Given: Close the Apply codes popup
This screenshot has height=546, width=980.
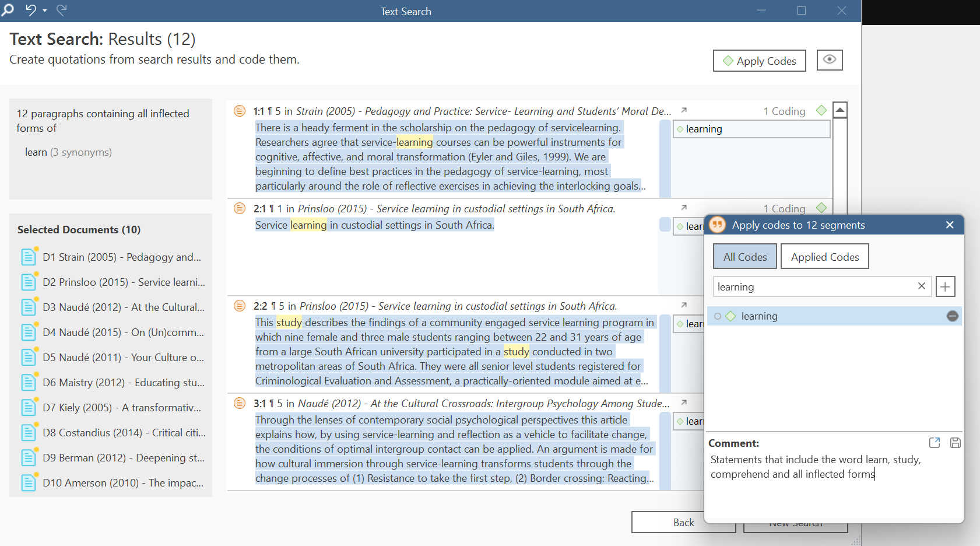Looking at the screenshot, I should [x=949, y=225].
